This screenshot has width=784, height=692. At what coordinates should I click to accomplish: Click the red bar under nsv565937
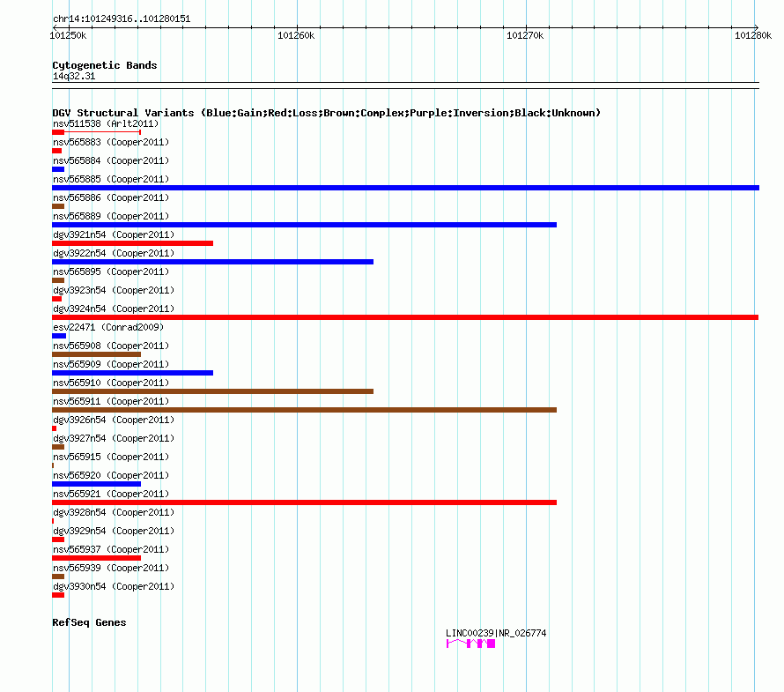pos(97,558)
